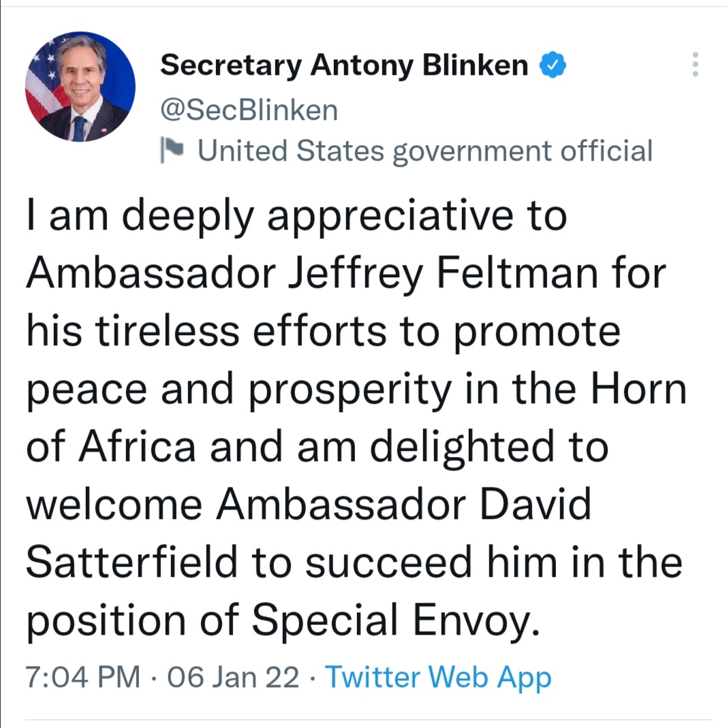Open the @SecBlinken handle link
This screenshot has height=728, width=727.
pyautogui.click(x=249, y=110)
